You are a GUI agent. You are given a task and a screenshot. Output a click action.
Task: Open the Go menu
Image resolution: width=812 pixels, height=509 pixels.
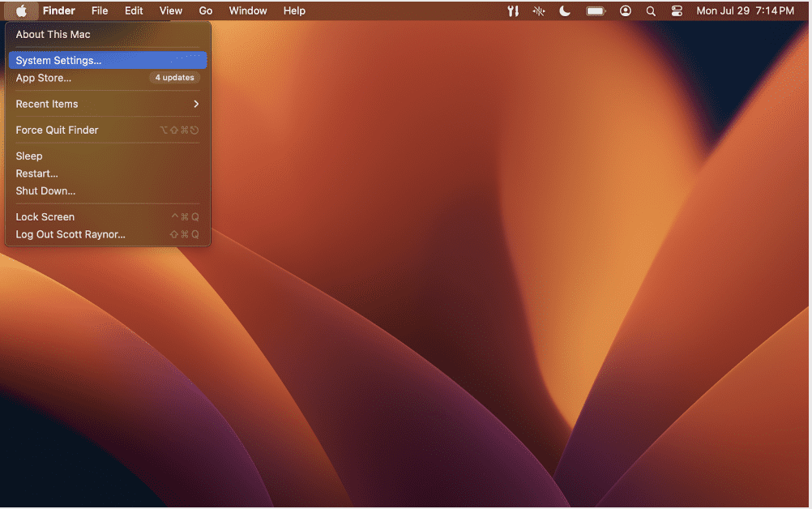pos(205,11)
